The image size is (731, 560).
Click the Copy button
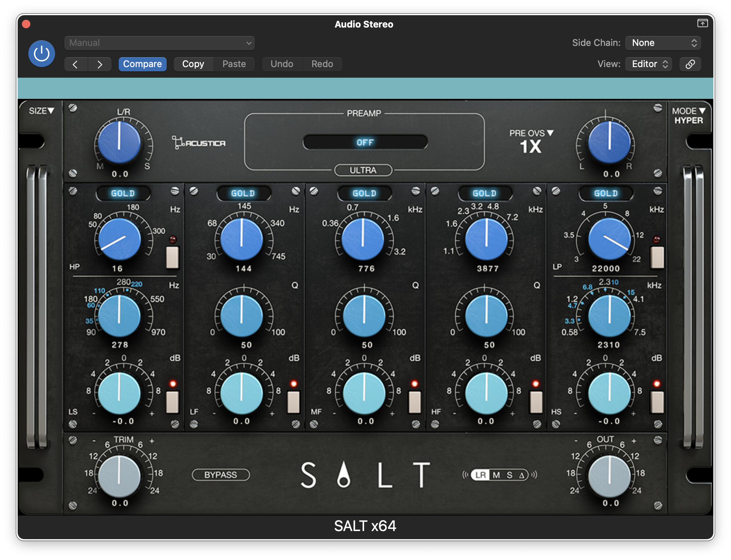[193, 64]
